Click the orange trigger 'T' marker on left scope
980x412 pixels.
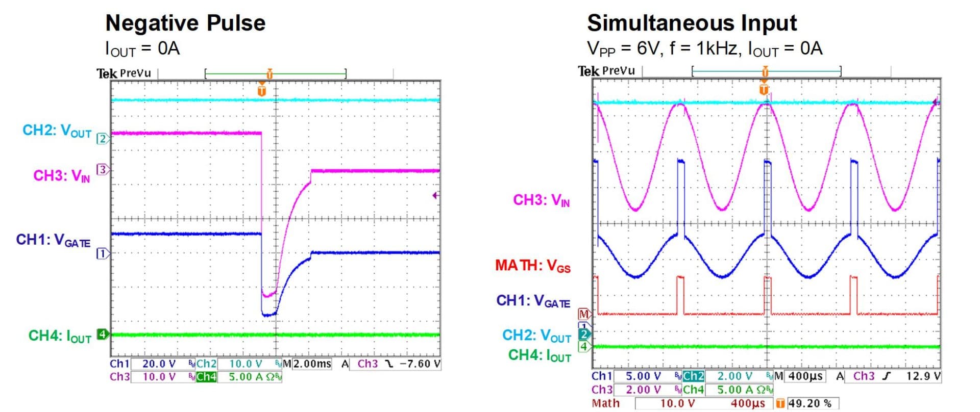pyautogui.click(x=262, y=91)
